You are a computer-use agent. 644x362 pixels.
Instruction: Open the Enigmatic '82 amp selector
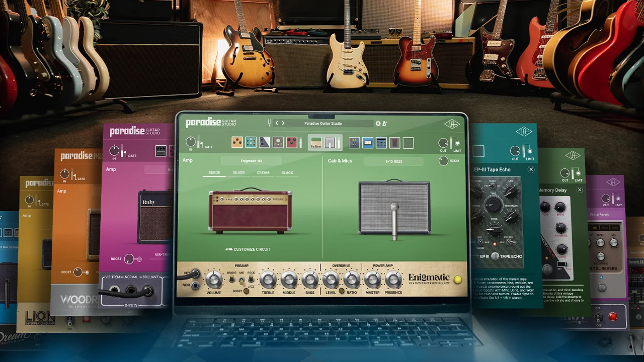[x=251, y=161]
